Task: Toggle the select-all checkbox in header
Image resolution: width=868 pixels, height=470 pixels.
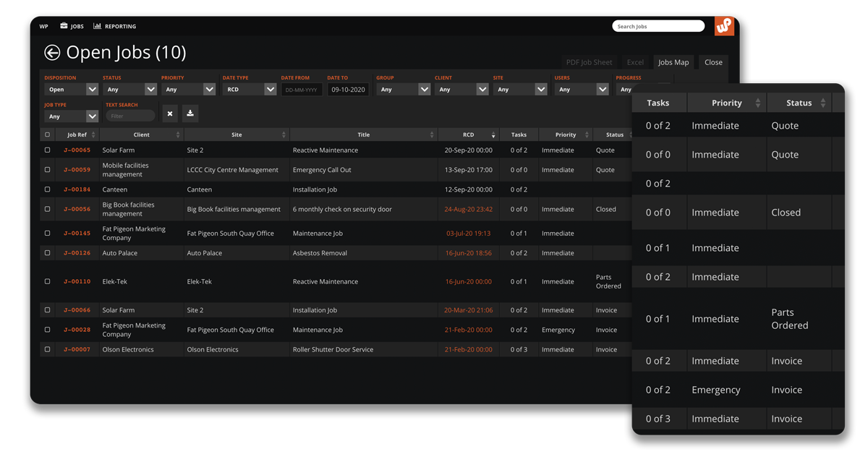Action: 48,134
